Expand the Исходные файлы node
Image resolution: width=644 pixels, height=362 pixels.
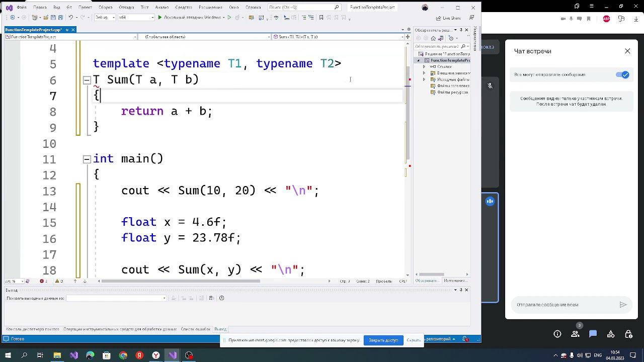[424, 79]
